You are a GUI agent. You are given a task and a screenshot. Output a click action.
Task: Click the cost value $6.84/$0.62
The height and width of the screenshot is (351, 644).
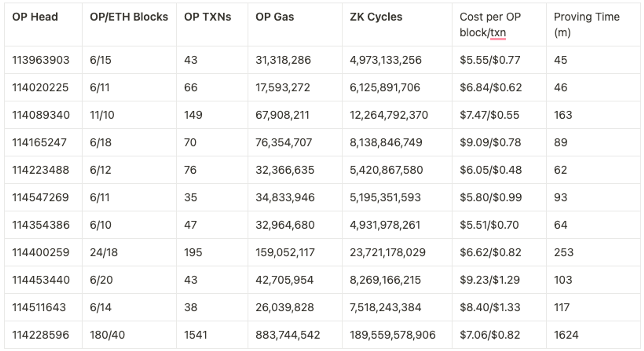pyautogui.click(x=491, y=87)
